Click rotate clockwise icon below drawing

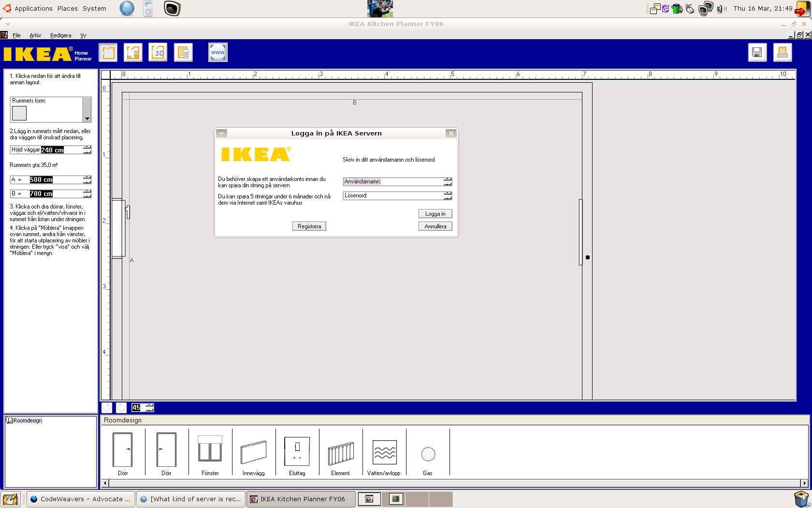tap(121, 408)
